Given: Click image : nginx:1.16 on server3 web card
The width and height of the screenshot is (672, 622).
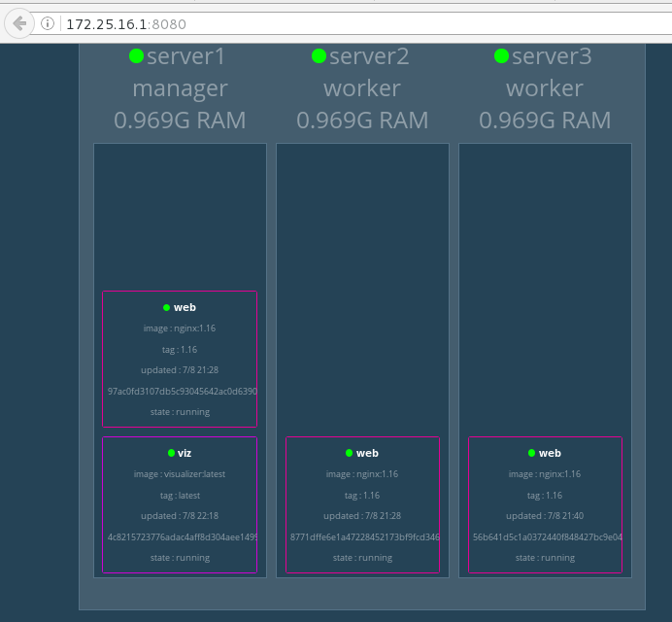Looking at the screenshot, I should click(x=545, y=474).
